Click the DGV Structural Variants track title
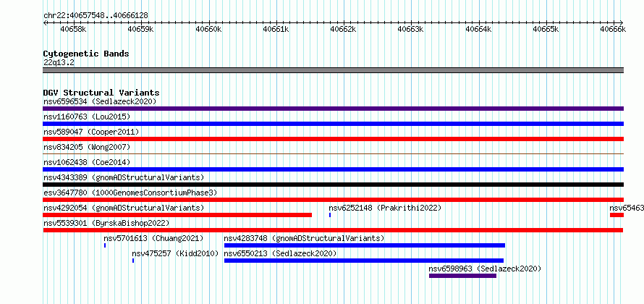 (101, 93)
